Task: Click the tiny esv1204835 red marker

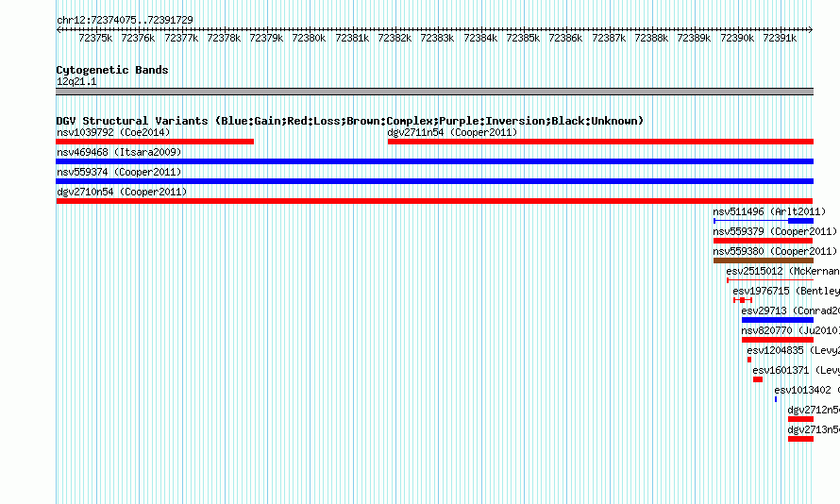Action: (749, 360)
